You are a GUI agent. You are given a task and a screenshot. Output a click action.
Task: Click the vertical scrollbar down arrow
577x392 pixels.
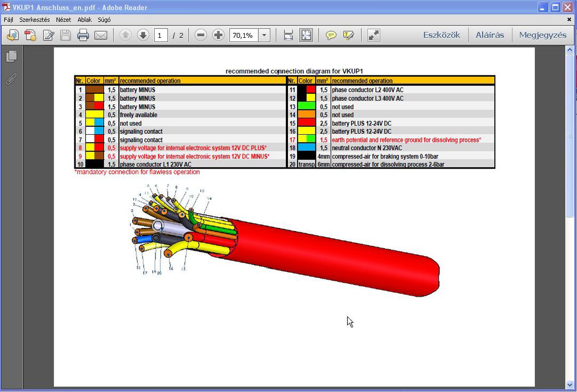(x=570, y=384)
